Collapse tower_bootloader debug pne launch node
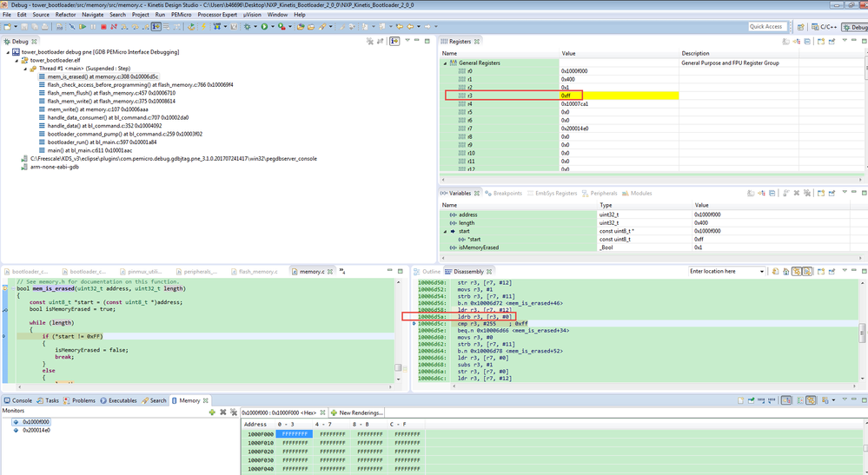 (8, 52)
